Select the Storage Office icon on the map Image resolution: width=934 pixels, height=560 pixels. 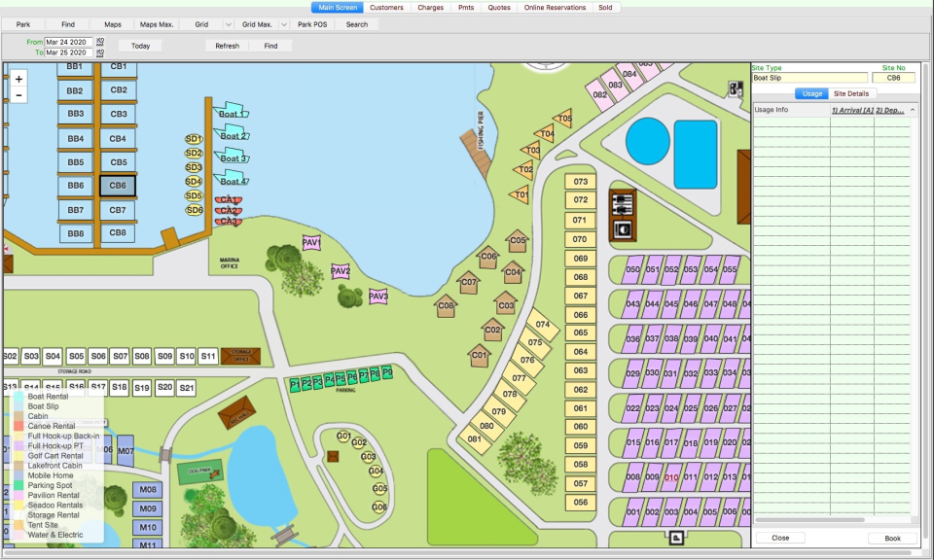pos(240,355)
